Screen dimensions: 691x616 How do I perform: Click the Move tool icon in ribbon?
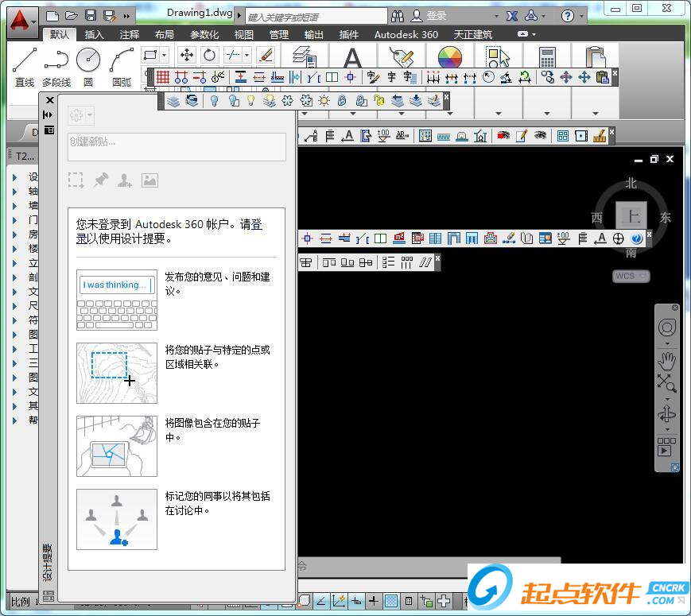(186, 55)
